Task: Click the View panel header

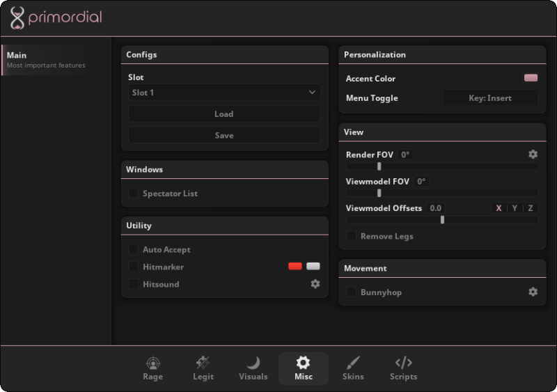Action: (442, 132)
